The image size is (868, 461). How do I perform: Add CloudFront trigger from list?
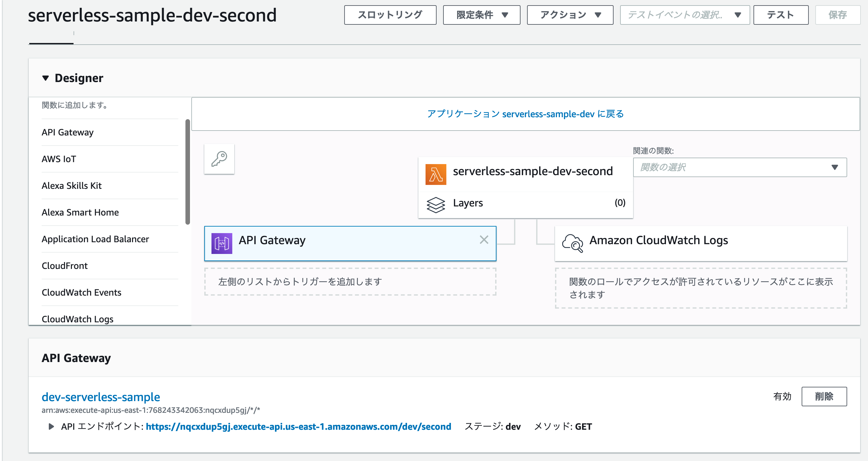click(110, 265)
